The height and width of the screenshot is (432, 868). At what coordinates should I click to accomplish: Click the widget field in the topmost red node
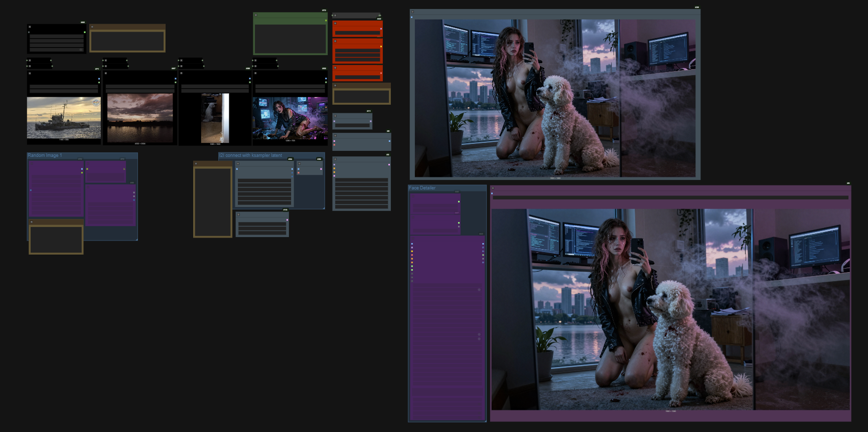pyautogui.click(x=358, y=33)
